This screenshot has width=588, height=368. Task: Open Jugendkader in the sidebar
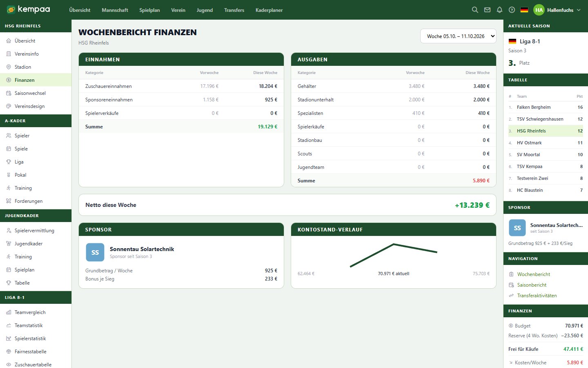(36, 244)
